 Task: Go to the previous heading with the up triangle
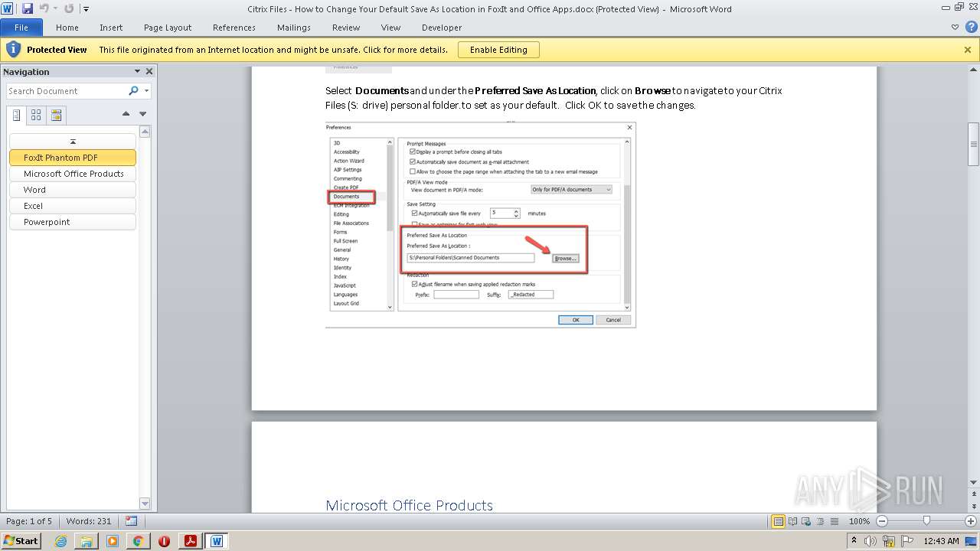tap(126, 114)
